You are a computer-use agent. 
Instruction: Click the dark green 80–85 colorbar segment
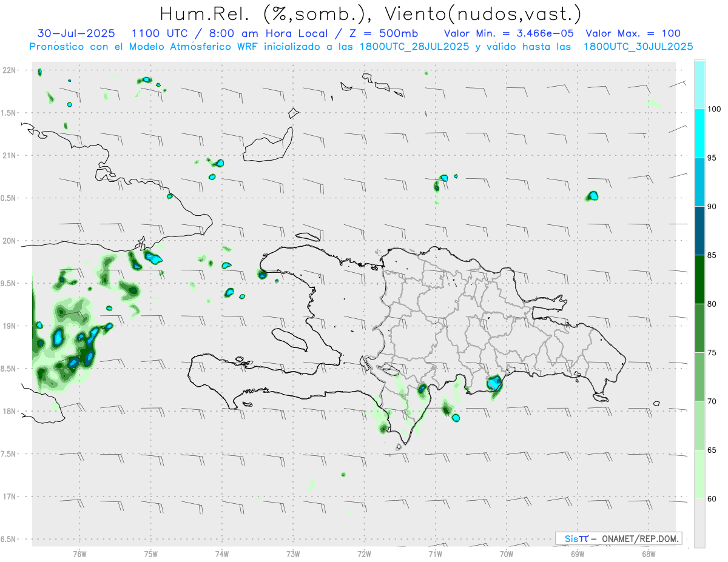tap(699, 279)
